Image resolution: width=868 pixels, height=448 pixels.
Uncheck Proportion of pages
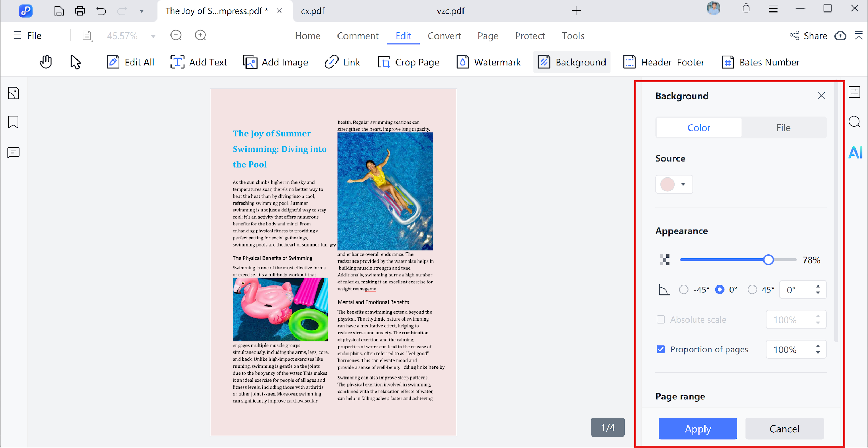click(x=661, y=349)
